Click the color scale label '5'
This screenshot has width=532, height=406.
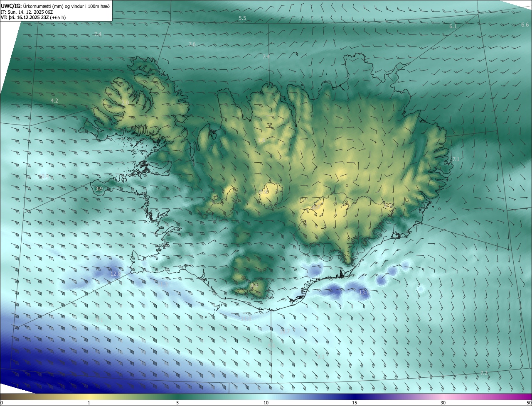click(x=177, y=403)
